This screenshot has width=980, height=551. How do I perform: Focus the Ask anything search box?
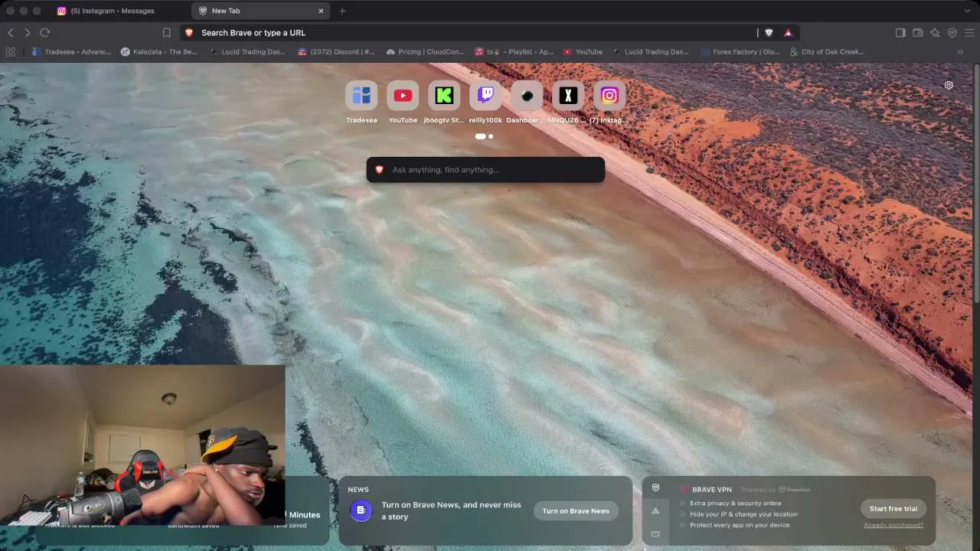tap(485, 170)
